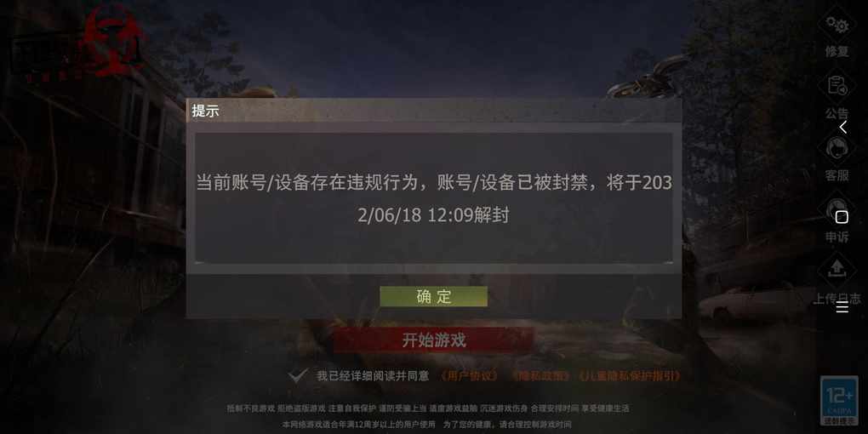Viewport: 868px width, 434px height.
Task: Tap the Android home square button
Action: tap(842, 217)
